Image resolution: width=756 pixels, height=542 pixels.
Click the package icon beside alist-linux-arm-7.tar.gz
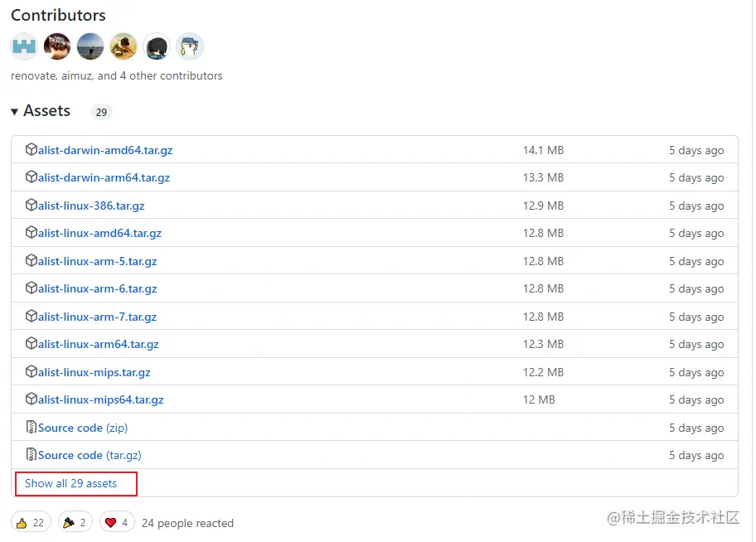click(31, 316)
